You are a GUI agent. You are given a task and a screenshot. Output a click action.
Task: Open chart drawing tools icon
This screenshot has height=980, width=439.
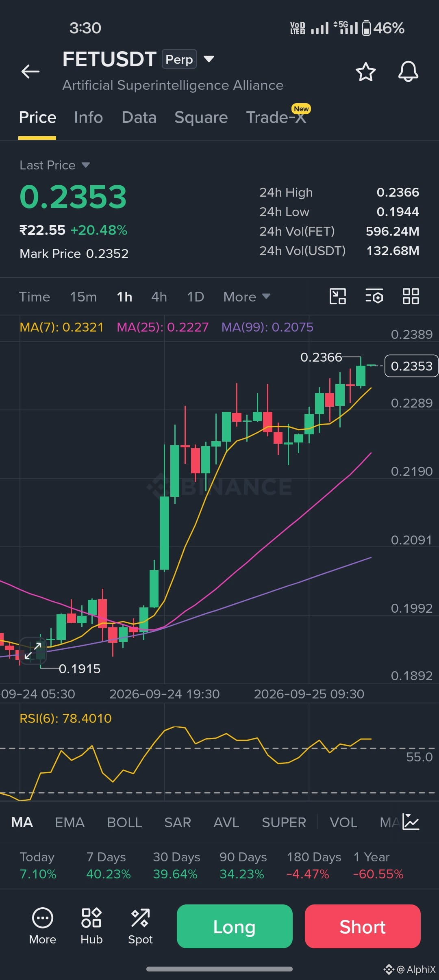(337, 296)
